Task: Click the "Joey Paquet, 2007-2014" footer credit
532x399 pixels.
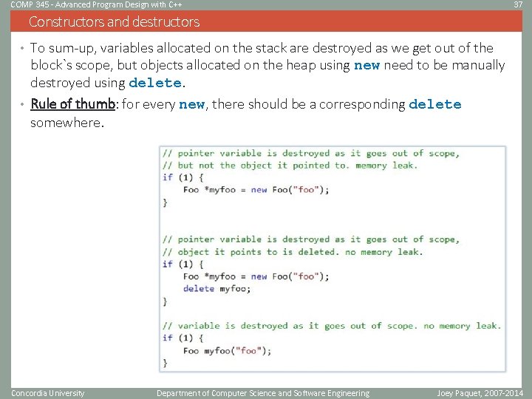Action: (x=480, y=393)
